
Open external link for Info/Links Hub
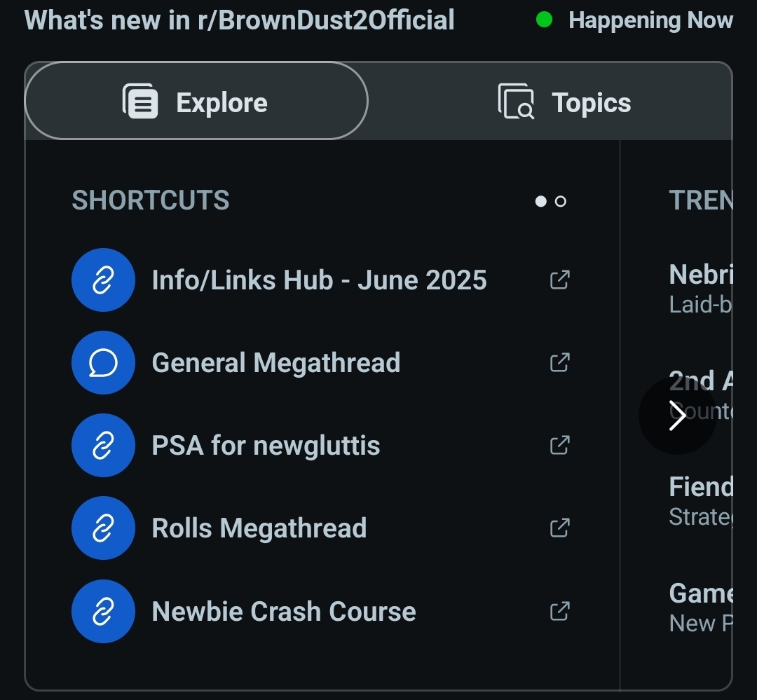[x=560, y=280]
